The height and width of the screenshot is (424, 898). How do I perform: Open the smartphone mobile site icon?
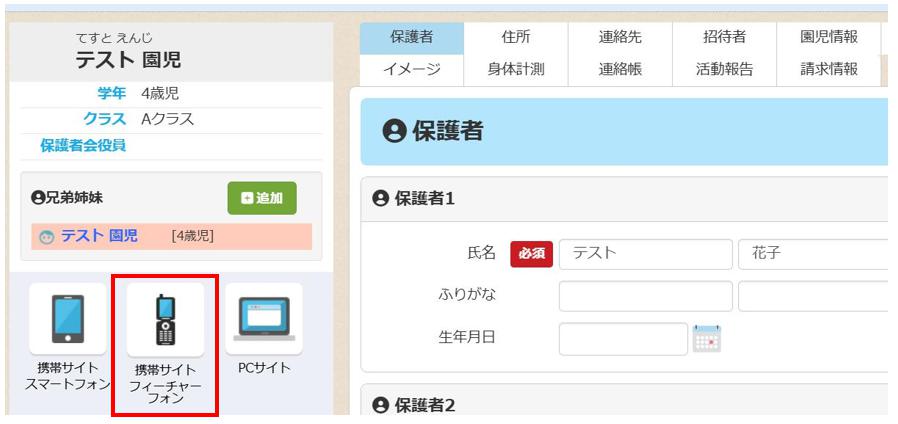pos(67,320)
